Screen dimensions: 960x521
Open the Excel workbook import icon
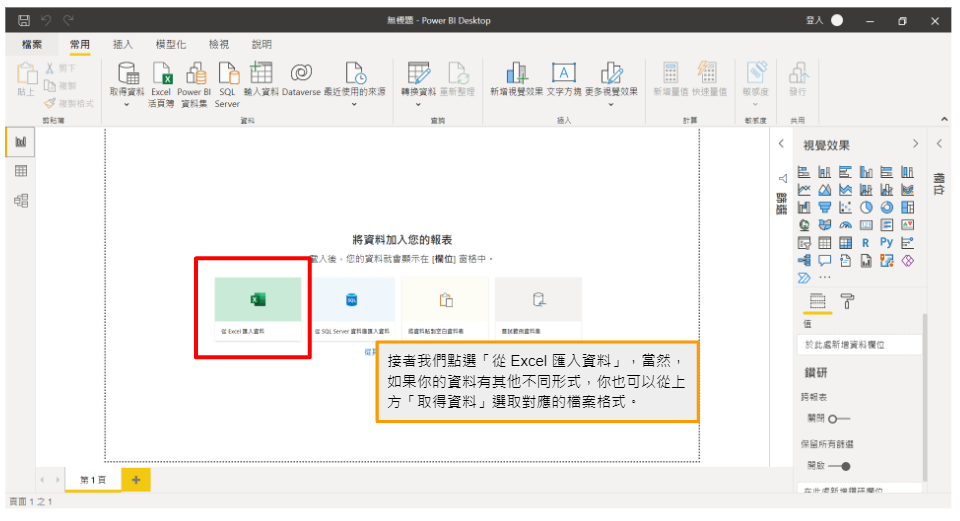pyautogui.click(x=162, y=73)
